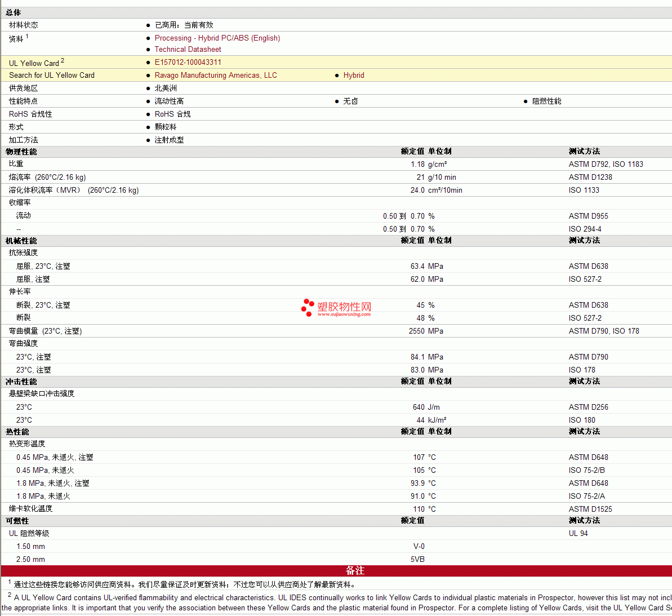Screen dimensions: 672x616
Task: Select the 可燃性 section header
Action: [17, 521]
